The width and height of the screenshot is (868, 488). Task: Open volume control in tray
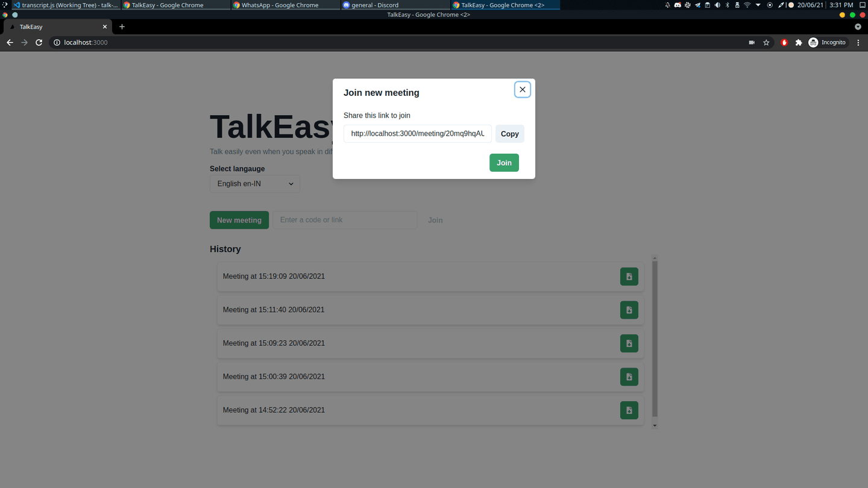pos(717,5)
